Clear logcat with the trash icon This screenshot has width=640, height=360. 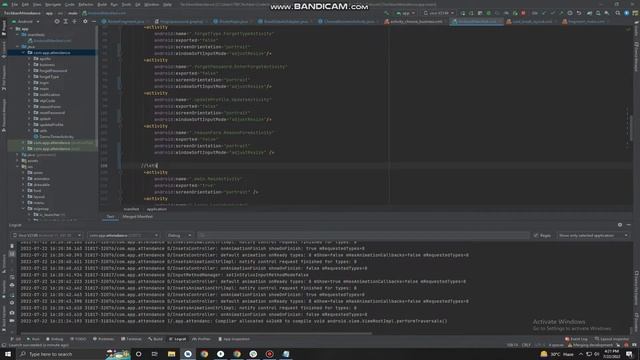pyautogui.click(x=12, y=246)
